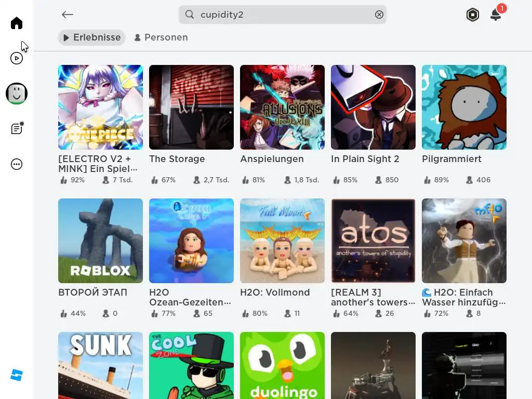The height and width of the screenshot is (399, 532).
Task: Open the SUNK ship thumbnail
Action: click(100, 365)
